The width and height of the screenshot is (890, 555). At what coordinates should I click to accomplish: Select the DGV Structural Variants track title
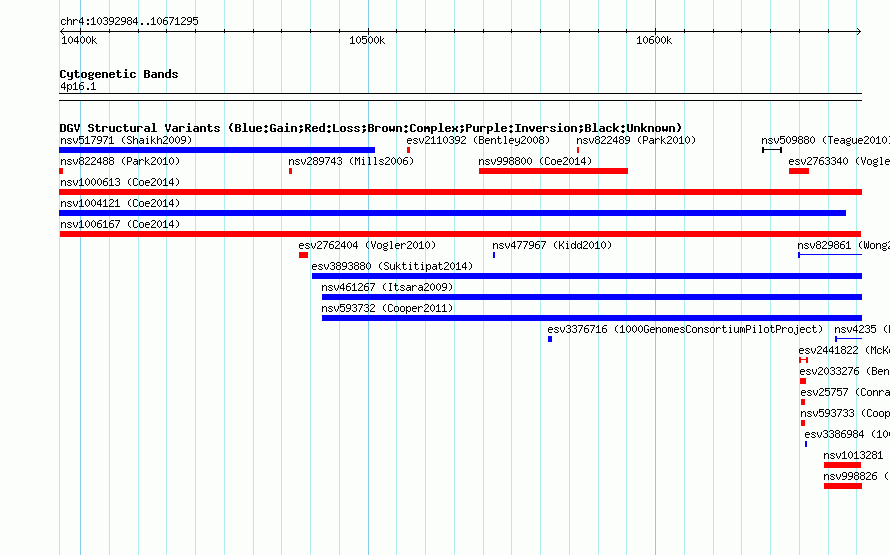click(371, 128)
